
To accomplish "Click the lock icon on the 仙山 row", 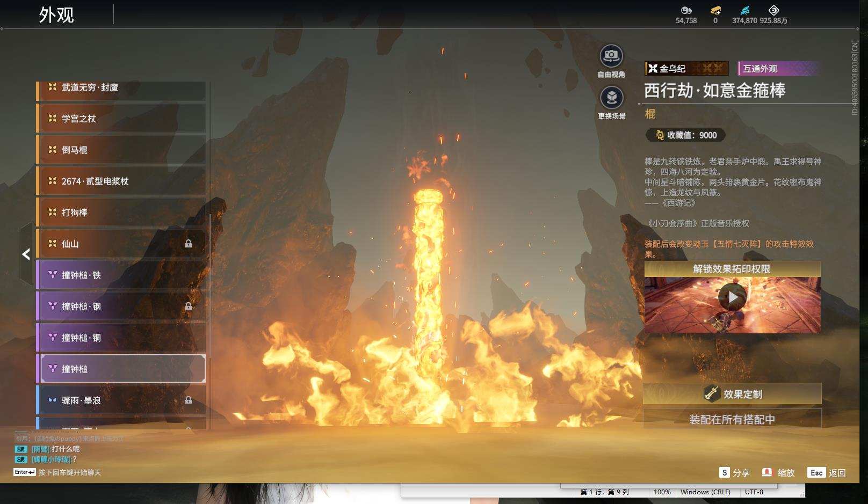I will [189, 244].
